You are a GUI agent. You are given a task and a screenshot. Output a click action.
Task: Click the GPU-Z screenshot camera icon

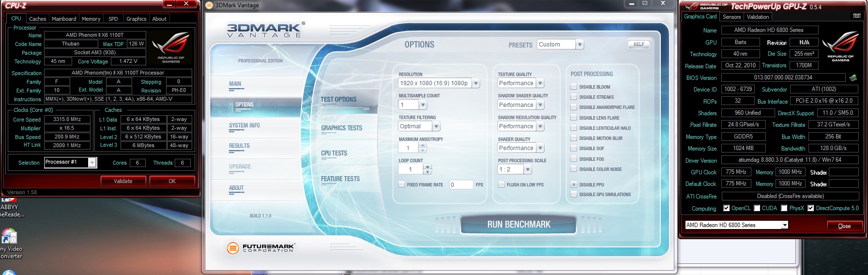coord(856,16)
